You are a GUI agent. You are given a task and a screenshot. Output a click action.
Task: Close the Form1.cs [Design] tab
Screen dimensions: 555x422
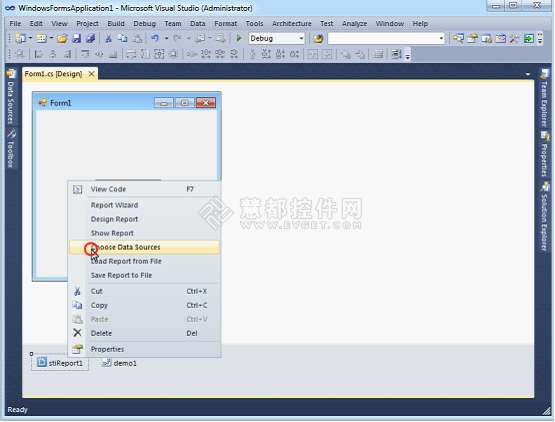[x=91, y=74]
